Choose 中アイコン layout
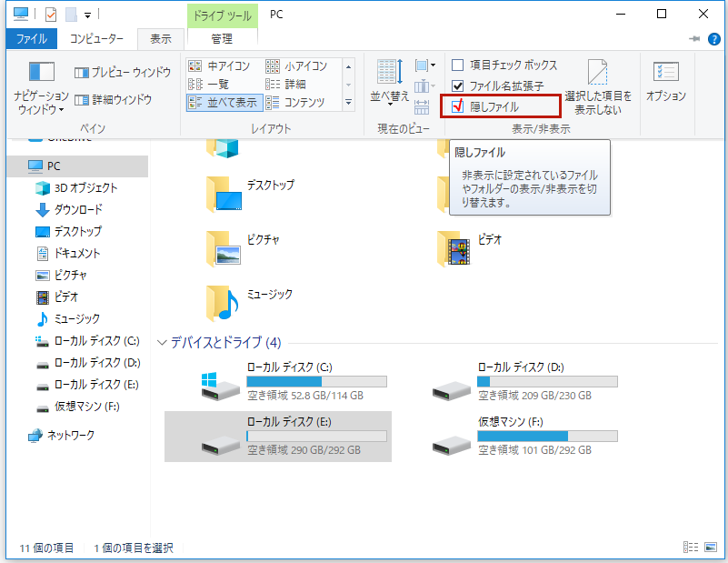The image size is (728, 563). click(x=219, y=66)
